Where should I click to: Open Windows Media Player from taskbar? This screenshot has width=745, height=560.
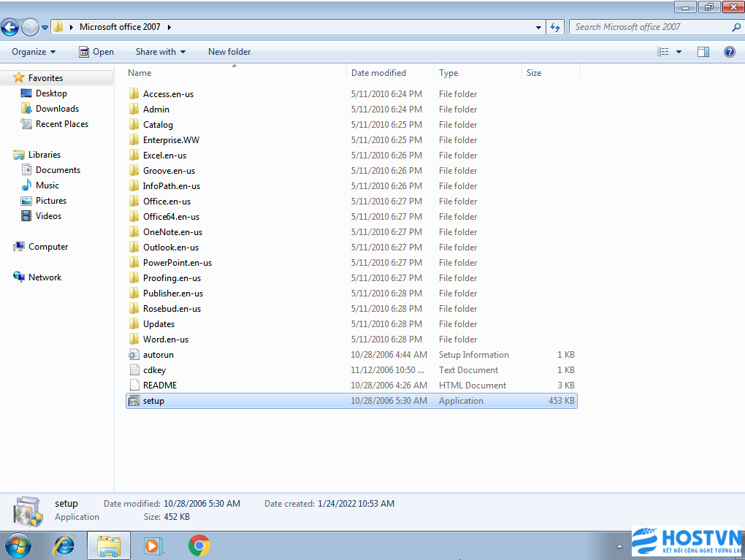[x=153, y=545]
